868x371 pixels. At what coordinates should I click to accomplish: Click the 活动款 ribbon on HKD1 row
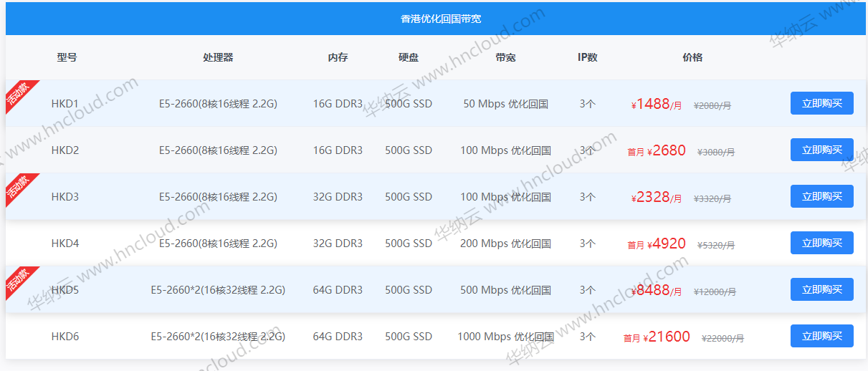(x=19, y=95)
